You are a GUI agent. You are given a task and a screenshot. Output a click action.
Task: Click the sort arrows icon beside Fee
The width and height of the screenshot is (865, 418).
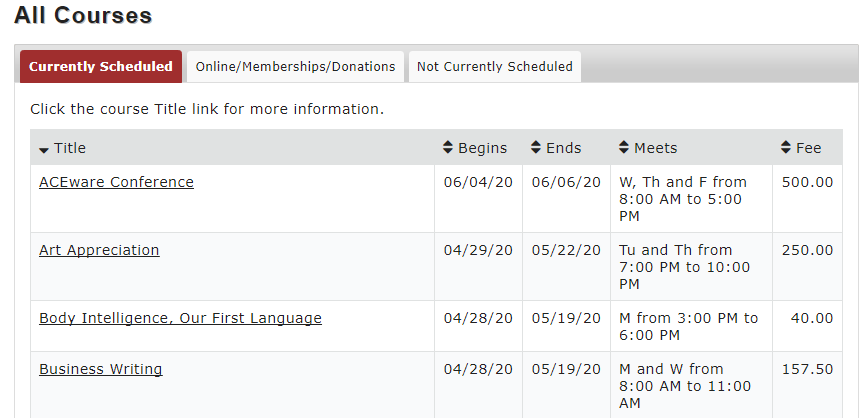click(x=786, y=147)
